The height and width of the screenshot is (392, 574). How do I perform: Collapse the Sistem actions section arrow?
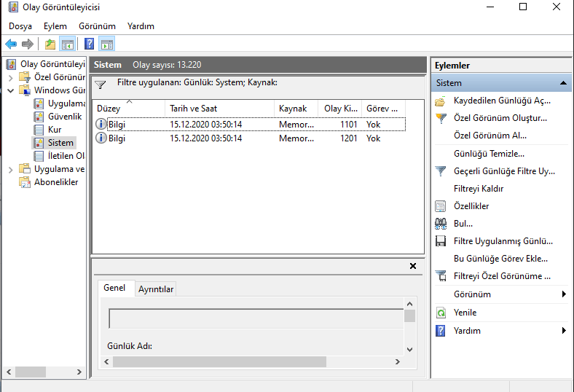click(x=563, y=83)
